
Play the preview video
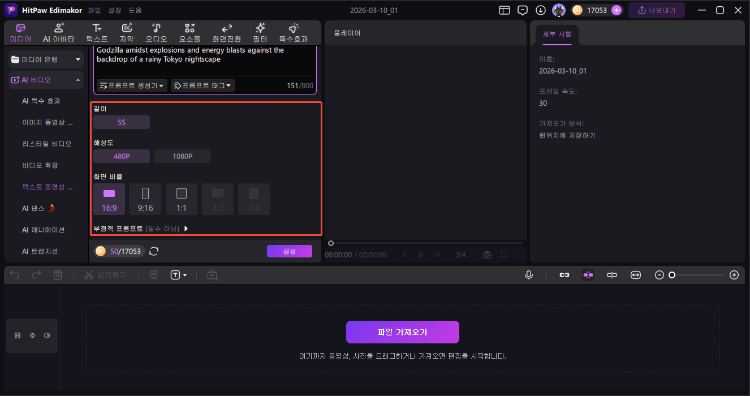coord(421,255)
